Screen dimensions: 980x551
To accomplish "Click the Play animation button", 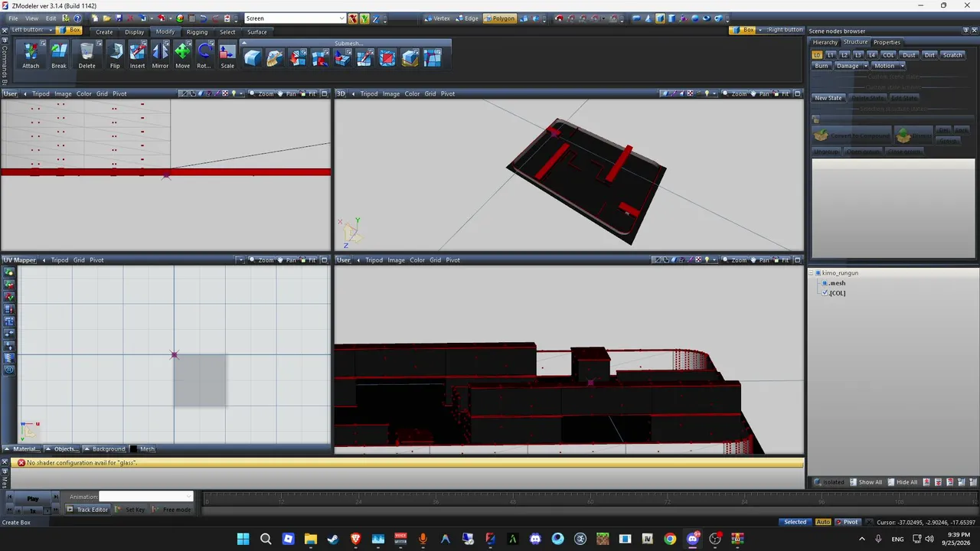I will click(x=33, y=498).
